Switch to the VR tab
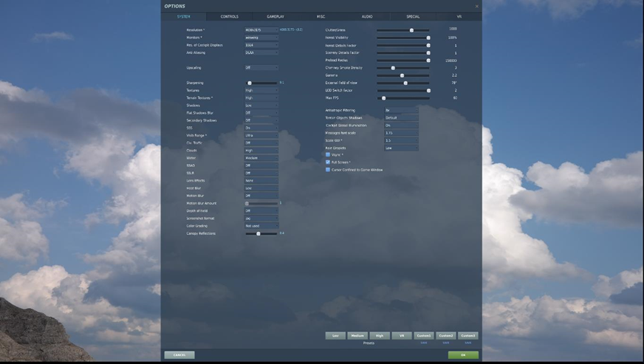The width and height of the screenshot is (644, 364). pos(459,16)
